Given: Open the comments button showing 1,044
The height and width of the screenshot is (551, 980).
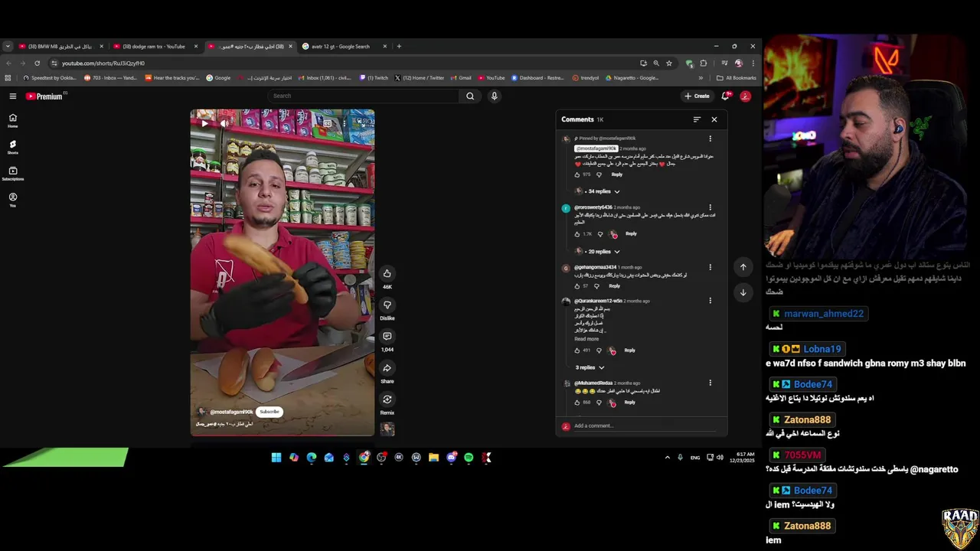Looking at the screenshot, I should (x=387, y=337).
